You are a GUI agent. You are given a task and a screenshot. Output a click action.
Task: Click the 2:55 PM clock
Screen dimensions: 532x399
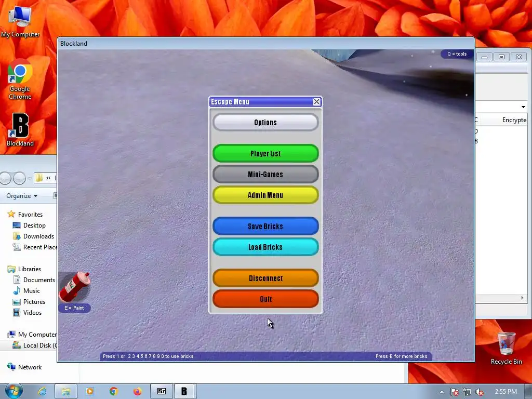506,392
